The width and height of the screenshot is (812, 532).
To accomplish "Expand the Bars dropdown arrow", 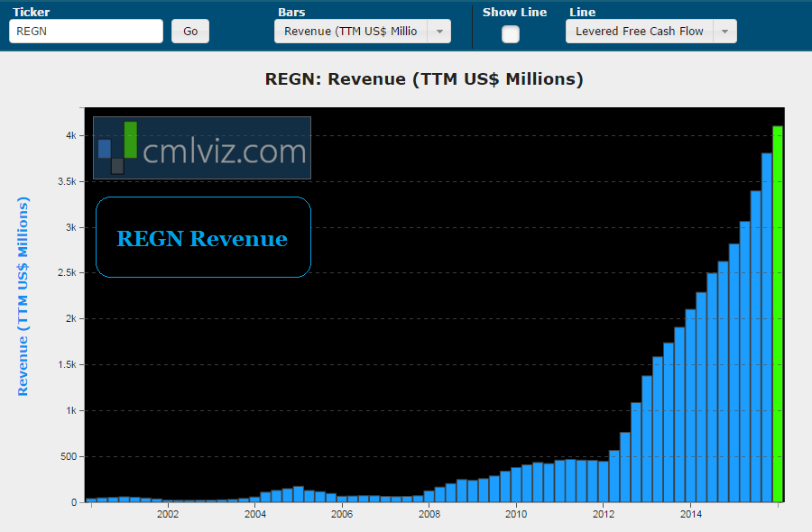I will [x=439, y=31].
